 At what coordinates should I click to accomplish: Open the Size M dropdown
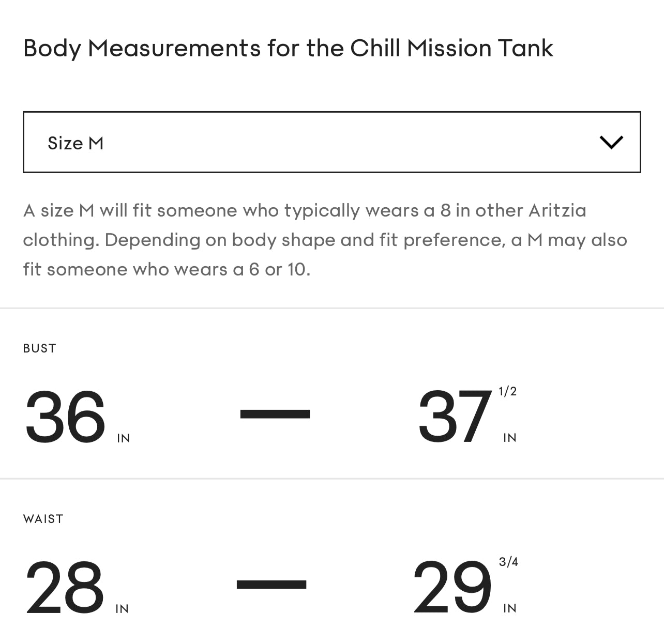pos(331,142)
